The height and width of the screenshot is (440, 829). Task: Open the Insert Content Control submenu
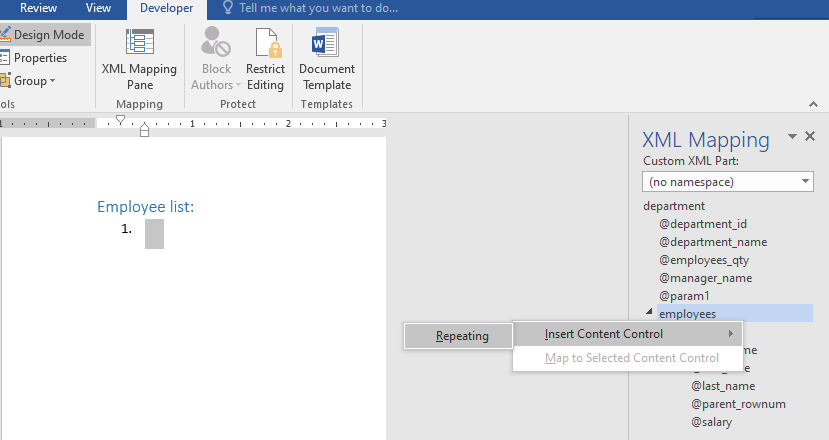click(628, 334)
